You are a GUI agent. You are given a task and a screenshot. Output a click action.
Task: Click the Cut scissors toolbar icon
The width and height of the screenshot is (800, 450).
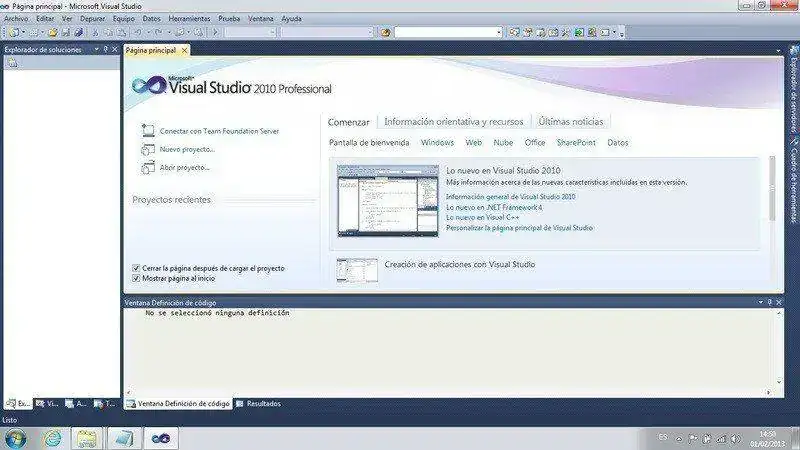click(95, 32)
